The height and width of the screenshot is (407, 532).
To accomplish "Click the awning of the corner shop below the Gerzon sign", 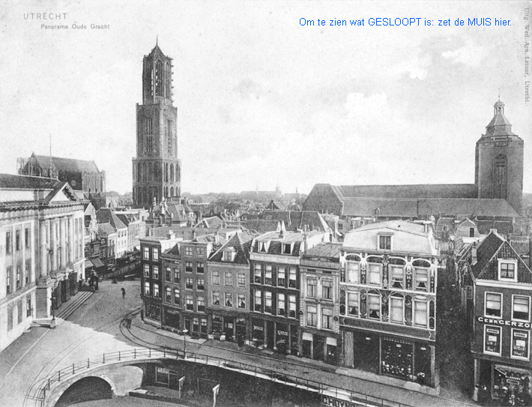I will (511, 373).
